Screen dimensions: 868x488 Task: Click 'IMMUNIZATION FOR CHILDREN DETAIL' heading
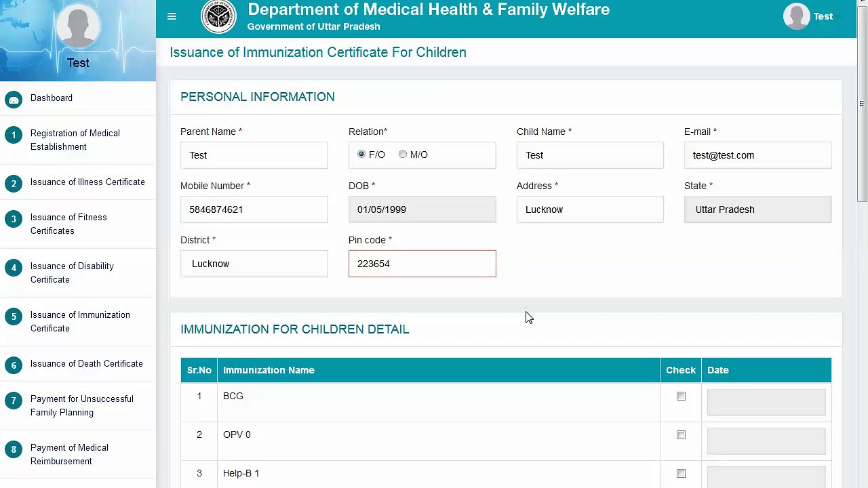[295, 329]
